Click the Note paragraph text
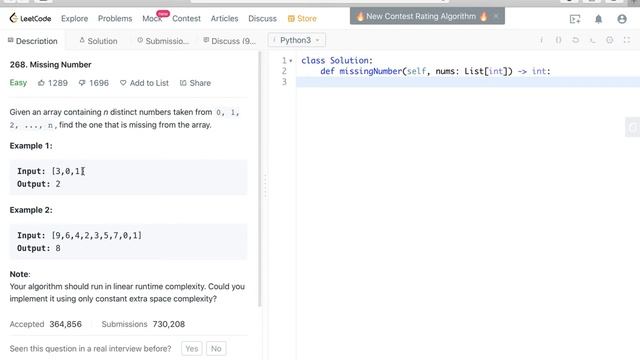The image size is (640, 360). pyautogui.click(x=127, y=292)
